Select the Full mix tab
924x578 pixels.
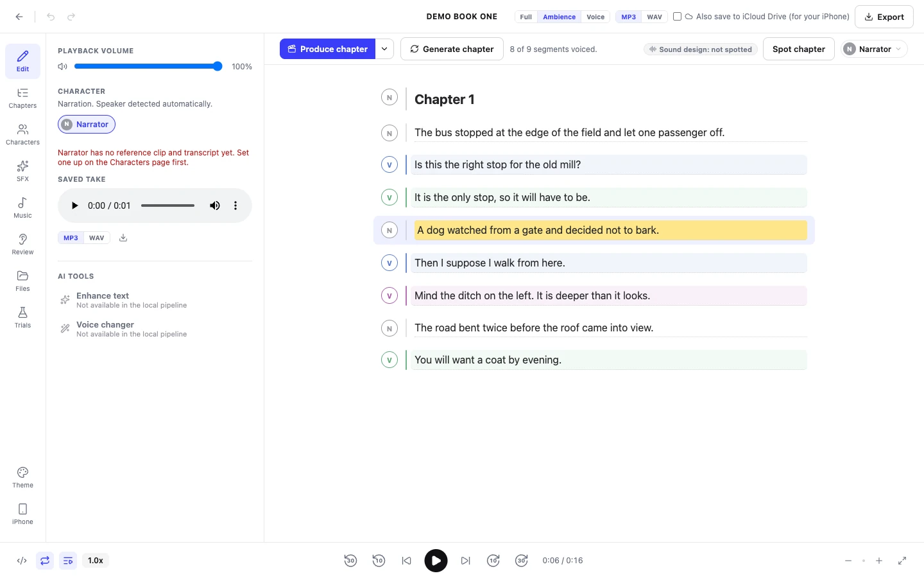(526, 17)
